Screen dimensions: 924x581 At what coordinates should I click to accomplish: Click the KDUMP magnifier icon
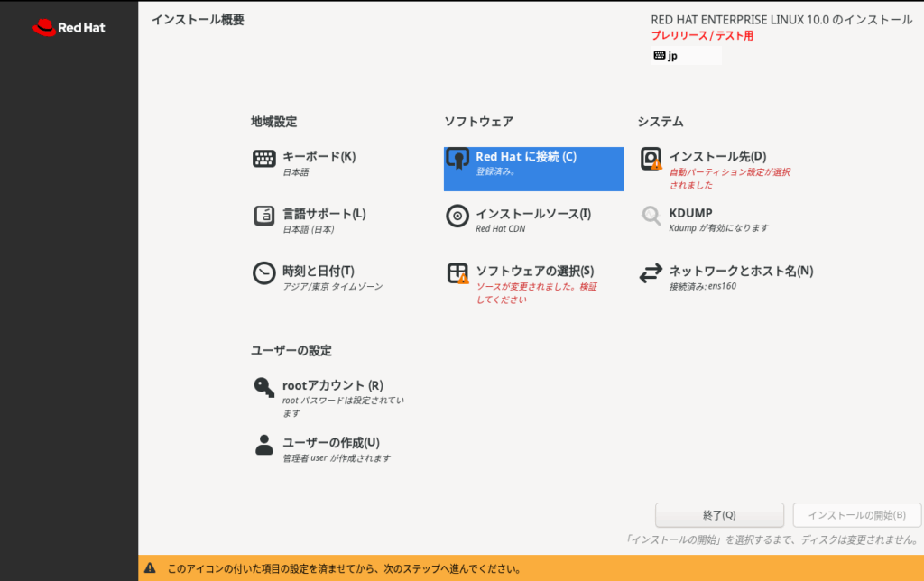[651, 216]
